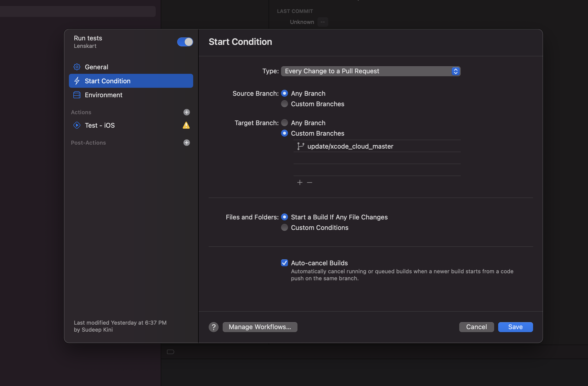Screen dimensions: 588x386
Task: Click the Manage Workflows button
Action: [260, 327]
